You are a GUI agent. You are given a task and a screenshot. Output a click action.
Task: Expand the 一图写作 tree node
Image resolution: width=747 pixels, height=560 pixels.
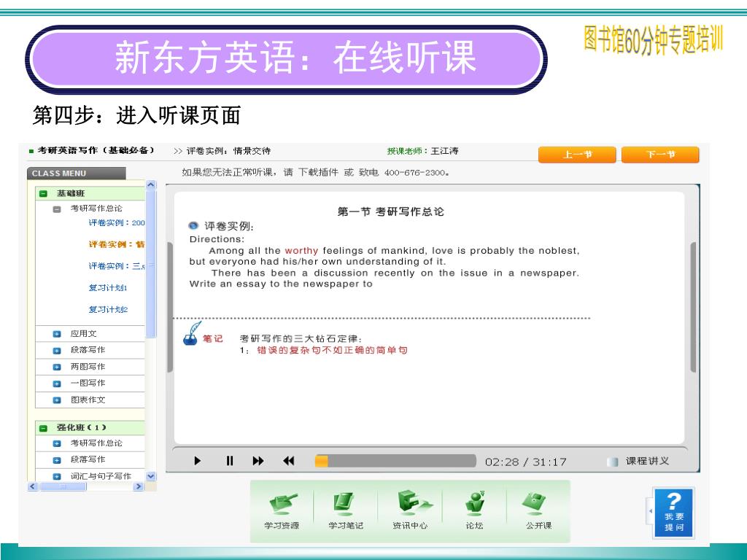click(x=57, y=384)
